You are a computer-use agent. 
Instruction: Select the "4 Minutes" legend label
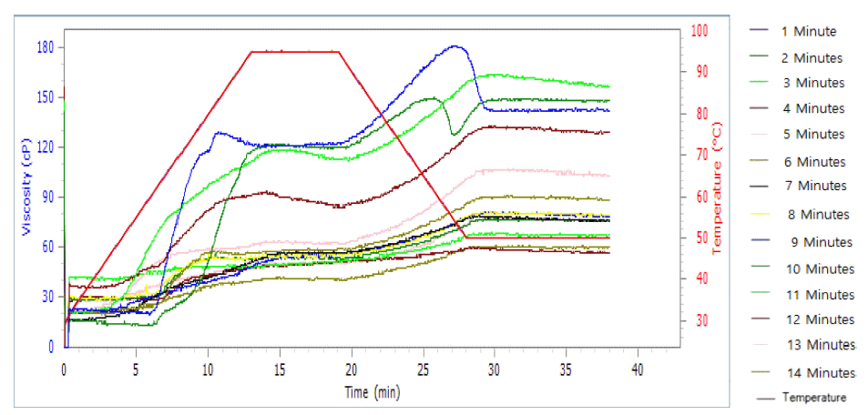(x=812, y=108)
